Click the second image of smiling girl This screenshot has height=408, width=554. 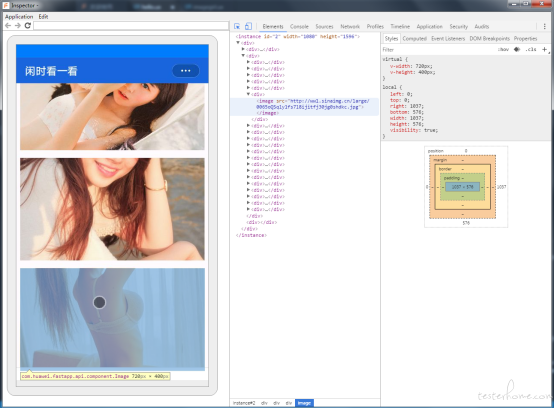[x=112, y=209]
